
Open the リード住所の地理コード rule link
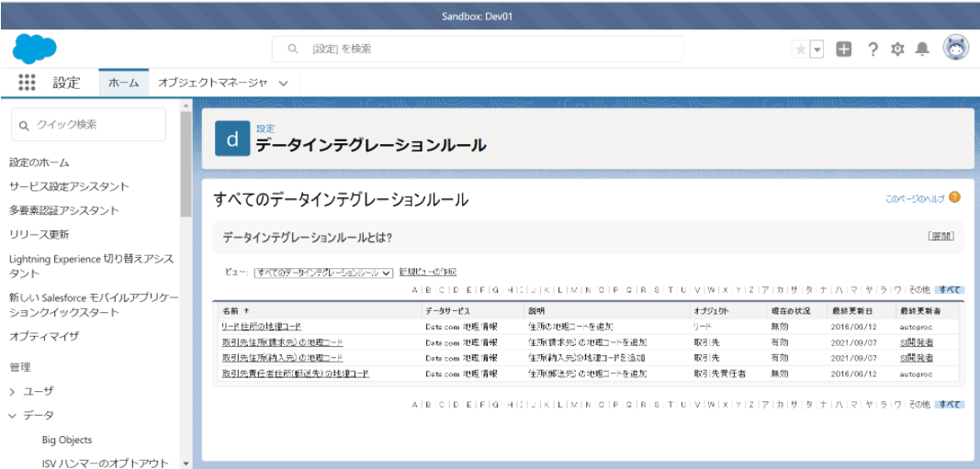[x=261, y=327]
